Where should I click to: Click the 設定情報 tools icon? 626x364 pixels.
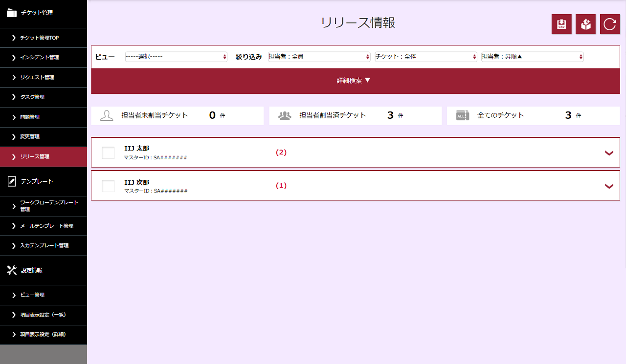tap(12, 270)
